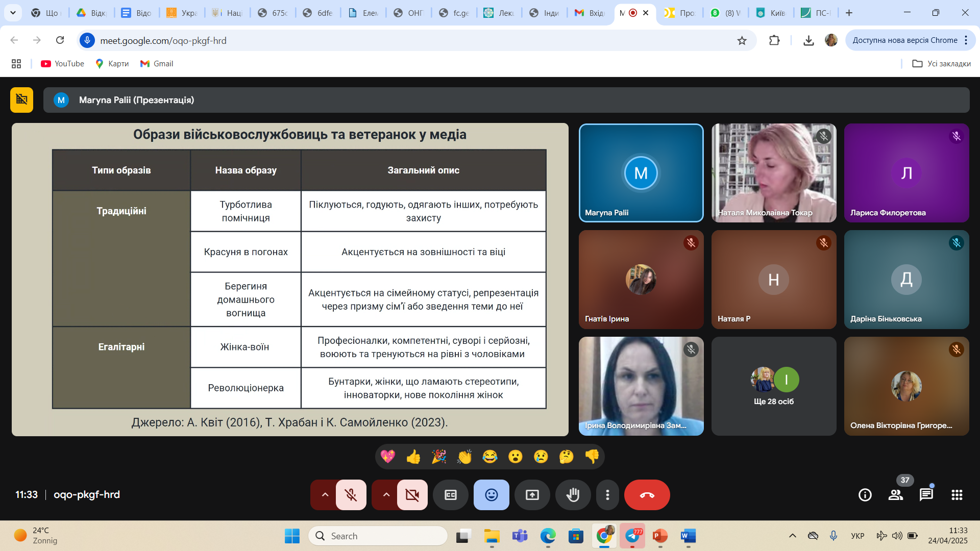980x551 pixels.
Task: Click 'Ще 28 осіб' more participants tile
Action: tap(773, 386)
